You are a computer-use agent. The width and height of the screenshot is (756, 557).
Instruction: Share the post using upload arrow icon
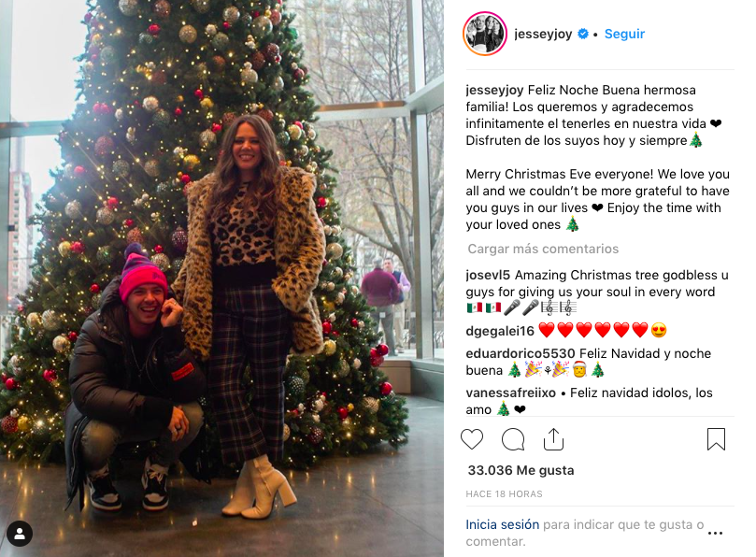click(553, 439)
